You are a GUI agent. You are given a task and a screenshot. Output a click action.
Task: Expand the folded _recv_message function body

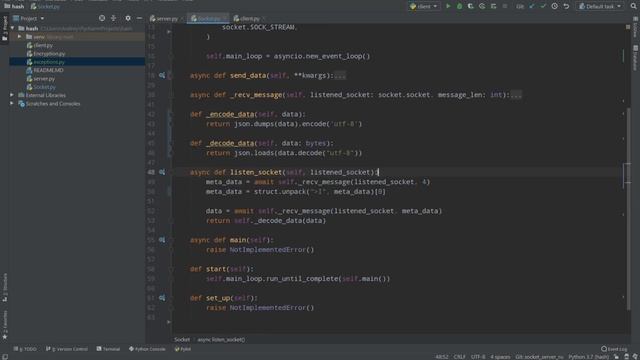[x=516, y=95]
